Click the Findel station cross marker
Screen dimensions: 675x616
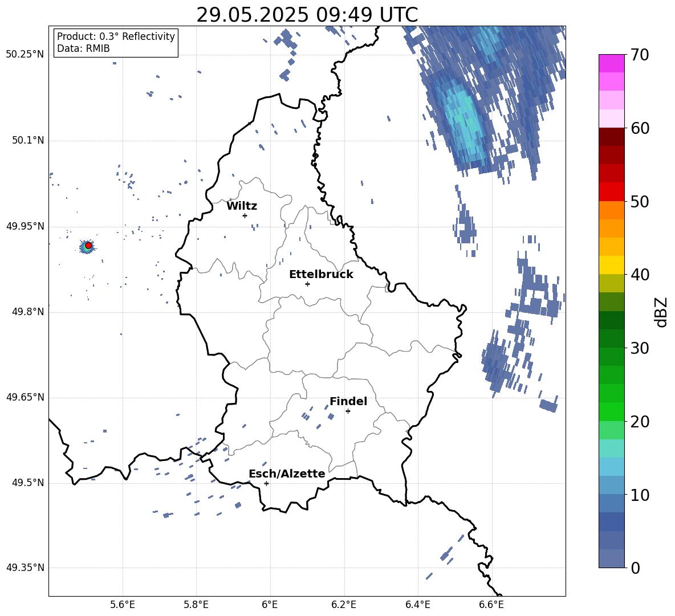(348, 411)
